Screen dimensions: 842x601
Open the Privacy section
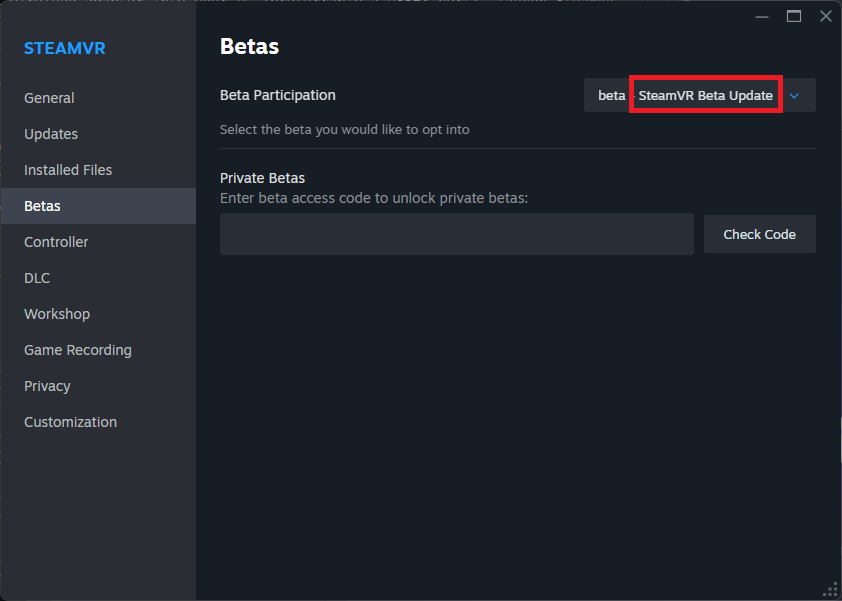[x=47, y=385]
